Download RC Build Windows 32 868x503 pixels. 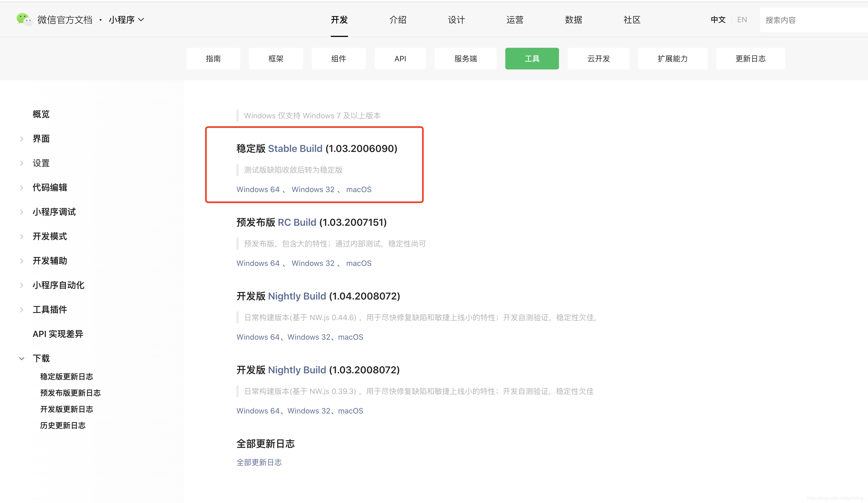point(313,263)
